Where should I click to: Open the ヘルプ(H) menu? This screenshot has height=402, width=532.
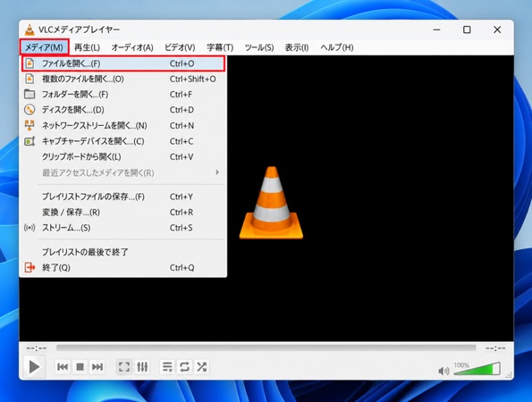click(x=337, y=47)
